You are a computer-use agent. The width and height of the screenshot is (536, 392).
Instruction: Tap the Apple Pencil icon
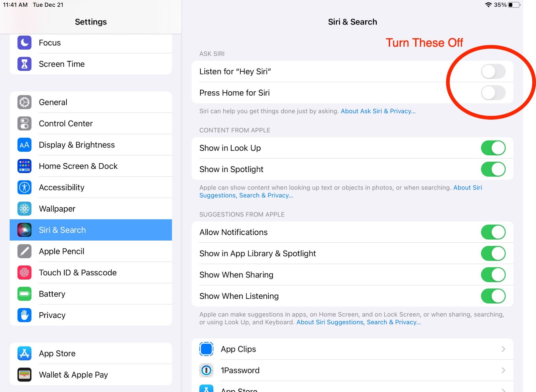(x=24, y=251)
